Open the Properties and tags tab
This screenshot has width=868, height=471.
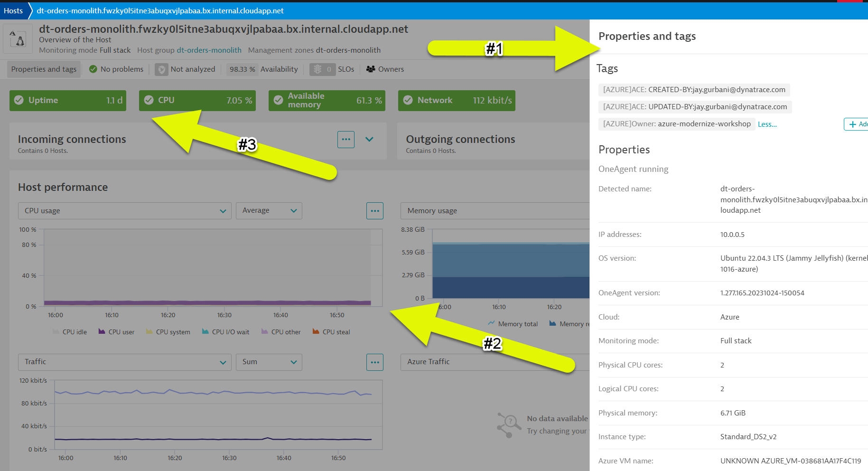44,69
